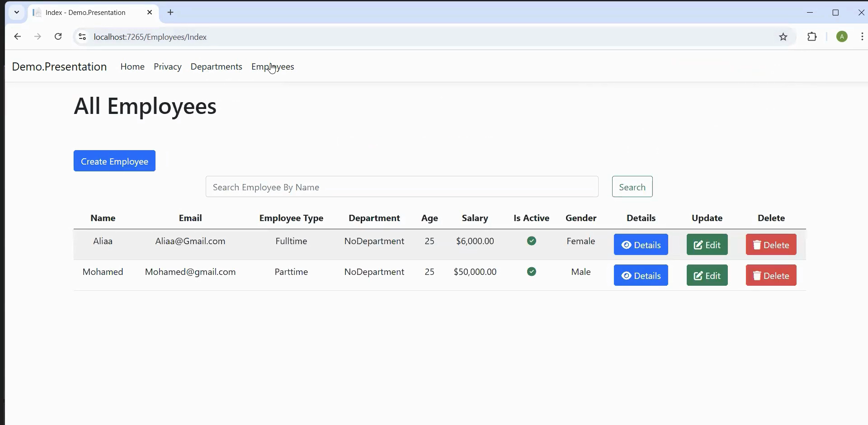View site information icon in address bar
The width and height of the screenshot is (868, 425).
(x=82, y=37)
